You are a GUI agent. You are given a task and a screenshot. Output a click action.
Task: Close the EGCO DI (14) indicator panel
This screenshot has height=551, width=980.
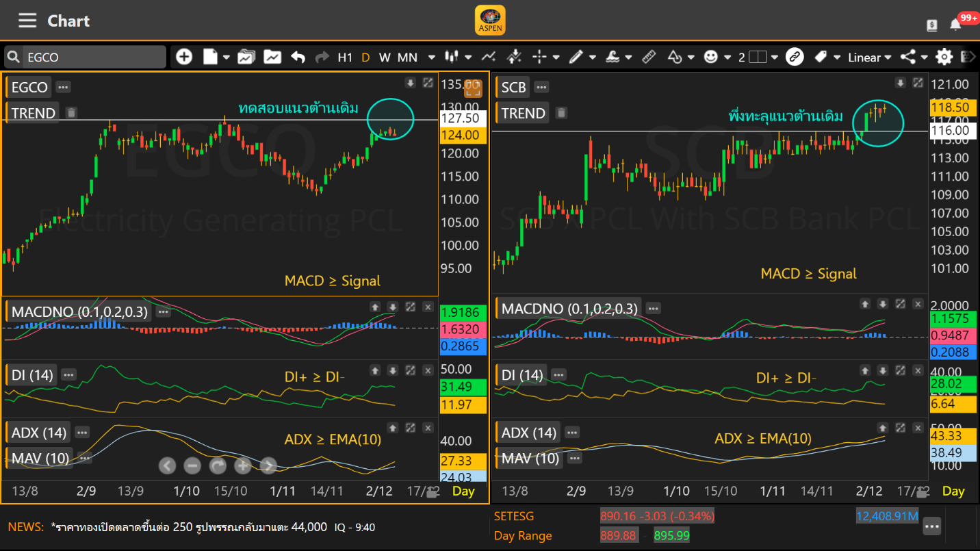pos(428,370)
